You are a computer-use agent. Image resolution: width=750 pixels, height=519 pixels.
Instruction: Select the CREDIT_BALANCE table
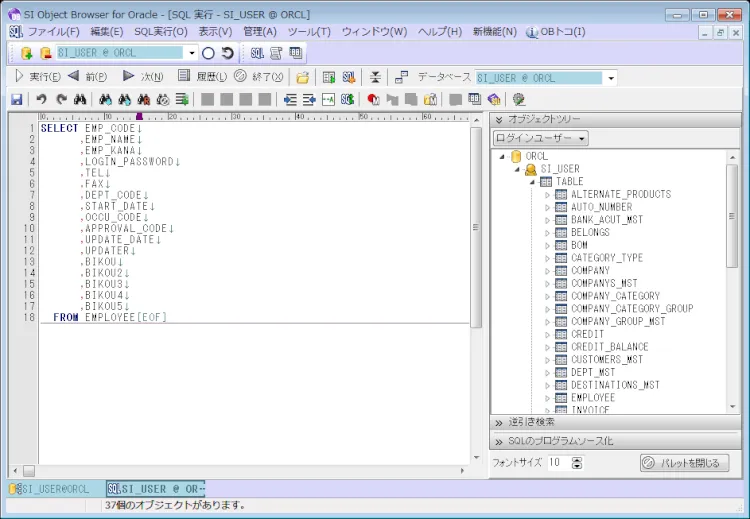[x=610, y=347]
